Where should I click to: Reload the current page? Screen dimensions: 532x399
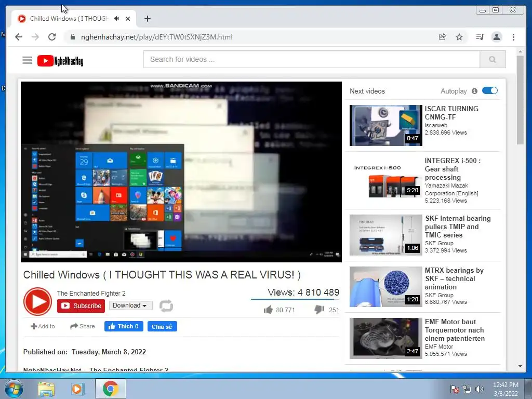[52, 37]
